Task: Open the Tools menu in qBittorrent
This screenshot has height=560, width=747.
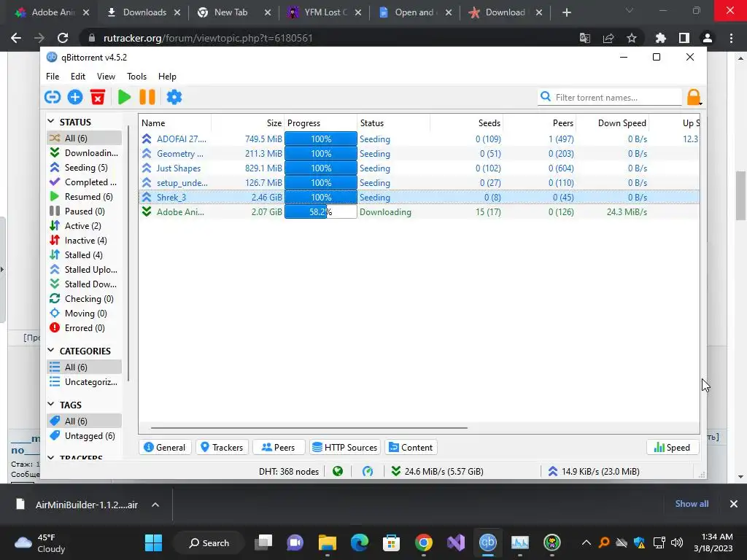Action: 136,76
